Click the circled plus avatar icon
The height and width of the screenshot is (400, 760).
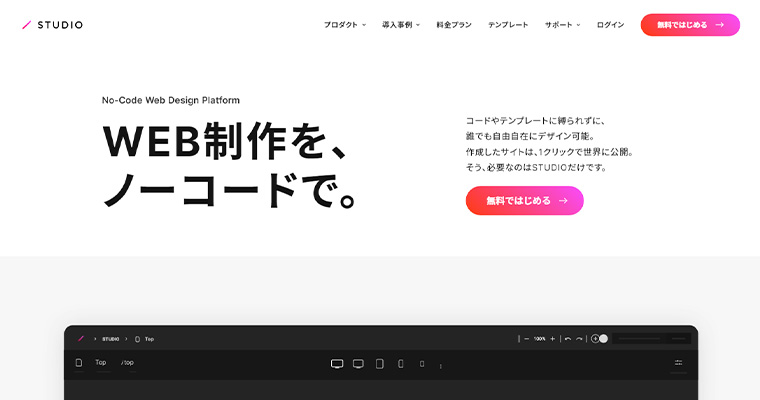click(595, 338)
